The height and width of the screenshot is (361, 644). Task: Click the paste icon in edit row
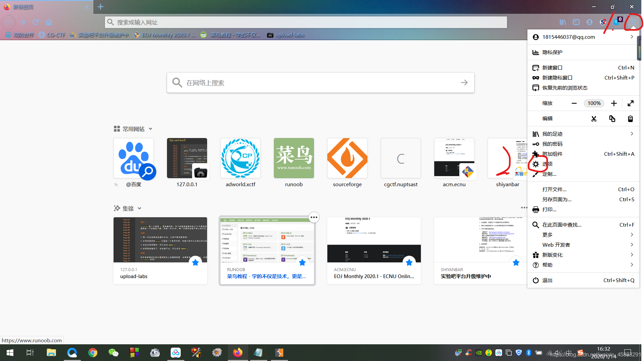630,119
